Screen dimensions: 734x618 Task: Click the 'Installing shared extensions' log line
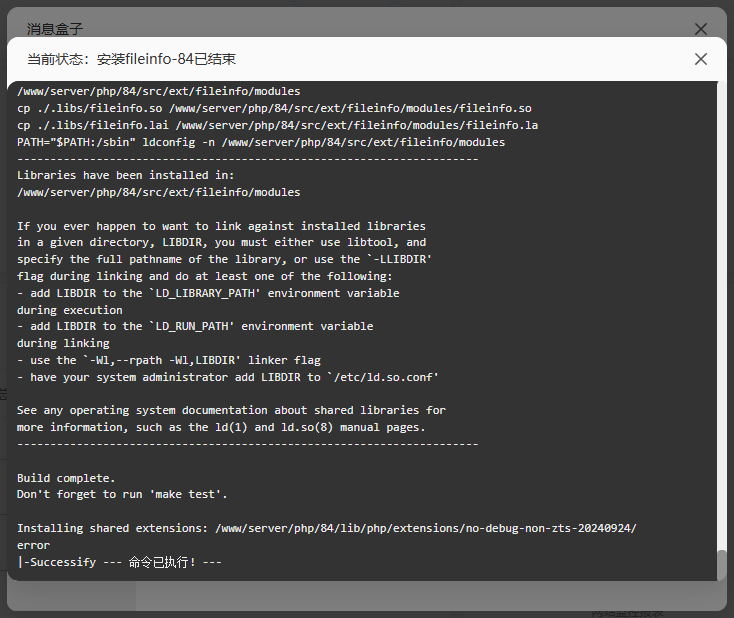327,528
